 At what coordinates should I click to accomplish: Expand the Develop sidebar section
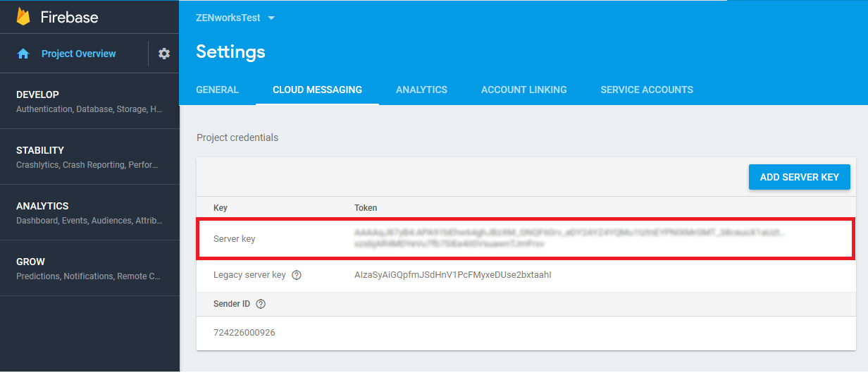[89, 101]
